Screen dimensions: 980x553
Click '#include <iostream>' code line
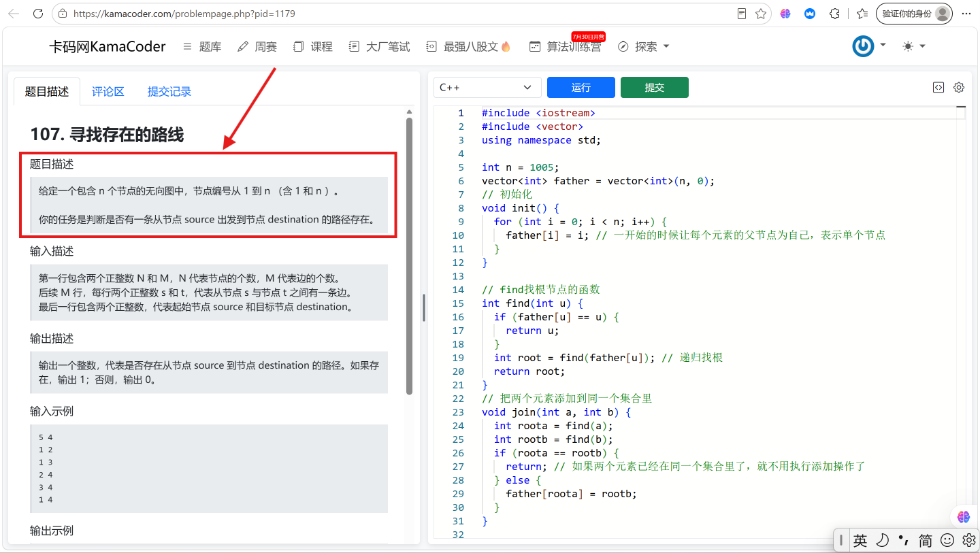[539, 113]
